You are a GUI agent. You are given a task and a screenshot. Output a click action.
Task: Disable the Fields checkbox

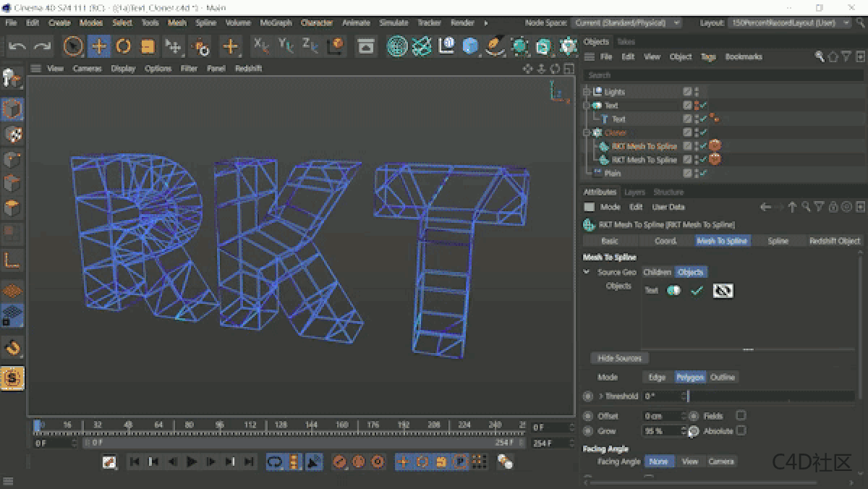pyautogui.click(x=741, y=415)
